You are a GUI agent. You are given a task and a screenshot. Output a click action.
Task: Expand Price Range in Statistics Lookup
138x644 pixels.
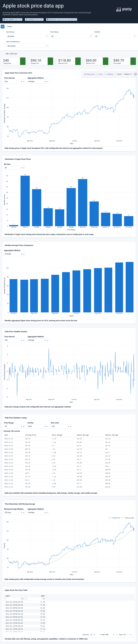[x=24, y=427]
